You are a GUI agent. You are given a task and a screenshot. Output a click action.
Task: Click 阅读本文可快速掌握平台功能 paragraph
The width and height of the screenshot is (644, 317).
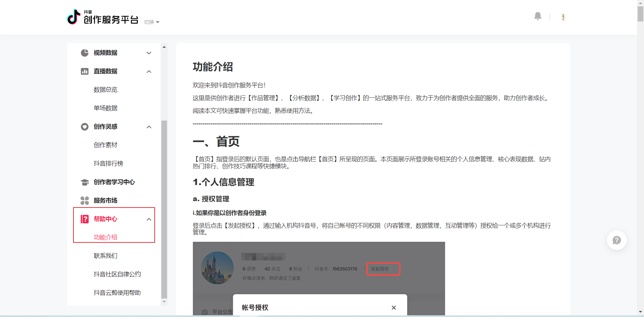(253, 111)
